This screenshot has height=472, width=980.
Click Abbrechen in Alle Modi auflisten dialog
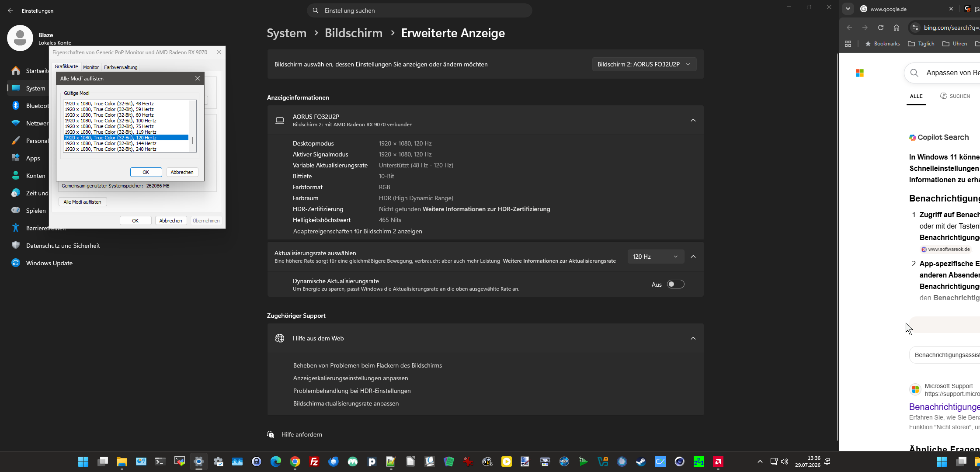[182, 172]
